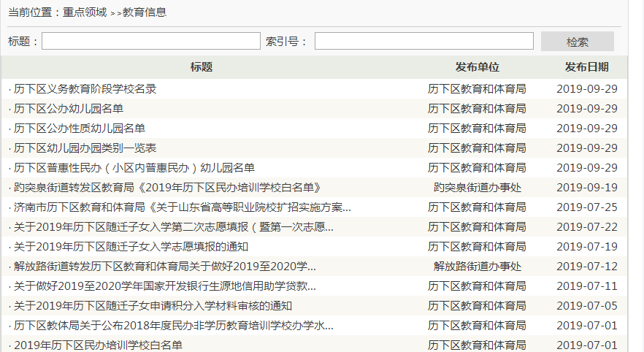Open 历下区公办性质幼儿园名单 article
Viewport: 644px width, 352px height.
coord(80,128)
